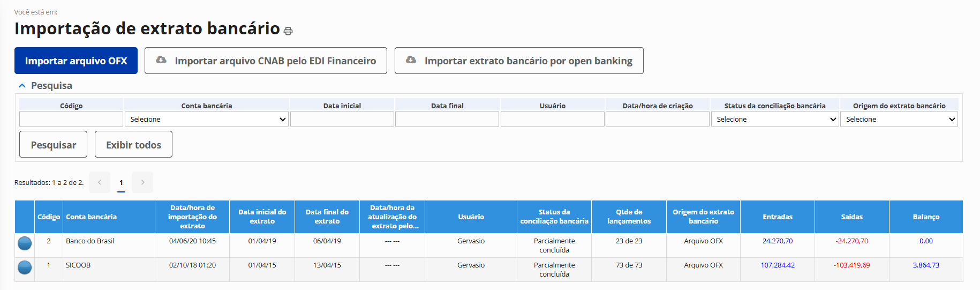Click the Código search input field
Screen dimensions: 980x290
pyautogui.click(x=71, y=119)
